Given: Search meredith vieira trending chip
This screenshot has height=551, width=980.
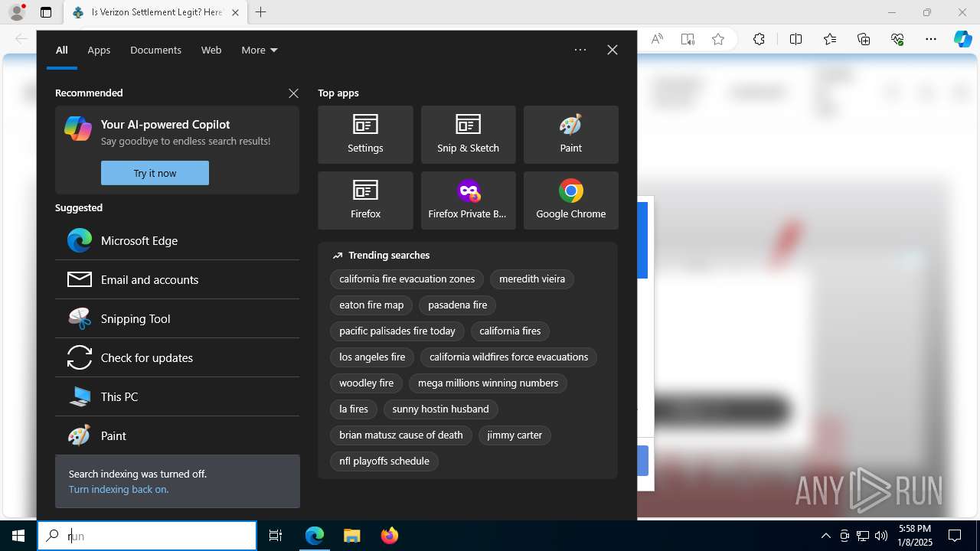Looking at the screenshot, I should 532,279.
